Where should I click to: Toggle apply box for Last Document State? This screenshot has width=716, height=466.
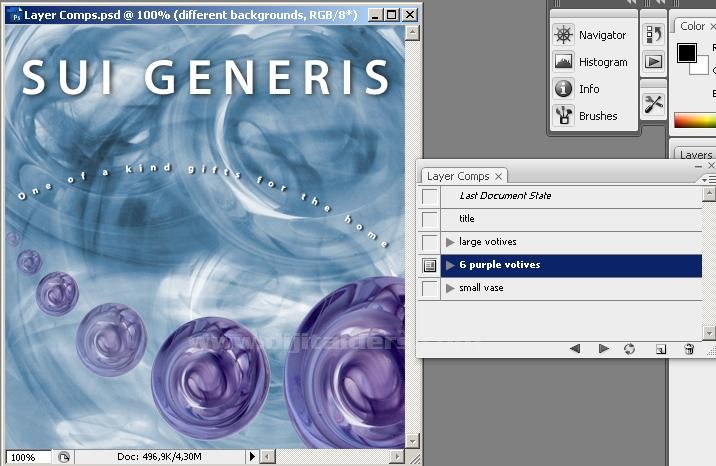tap(430, 197)
